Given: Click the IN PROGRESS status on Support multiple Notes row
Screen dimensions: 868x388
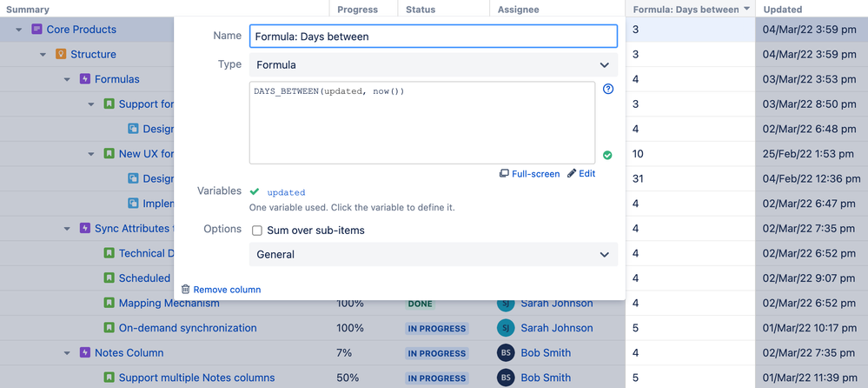Looking at the screenshot, I should click(437, 378).
